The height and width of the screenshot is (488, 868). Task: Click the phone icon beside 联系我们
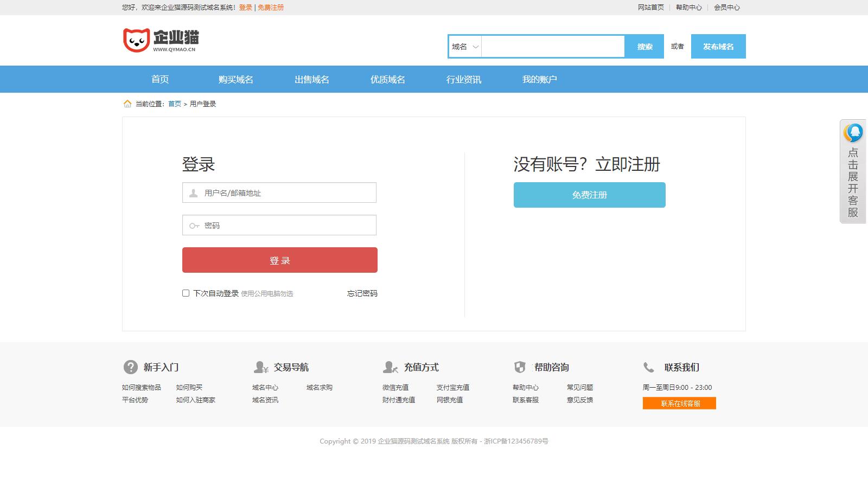click(x=649, y=367)
